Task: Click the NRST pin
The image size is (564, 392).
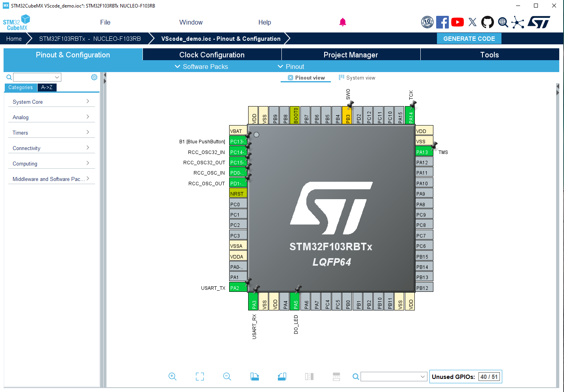Action: [x=238, y=193]
